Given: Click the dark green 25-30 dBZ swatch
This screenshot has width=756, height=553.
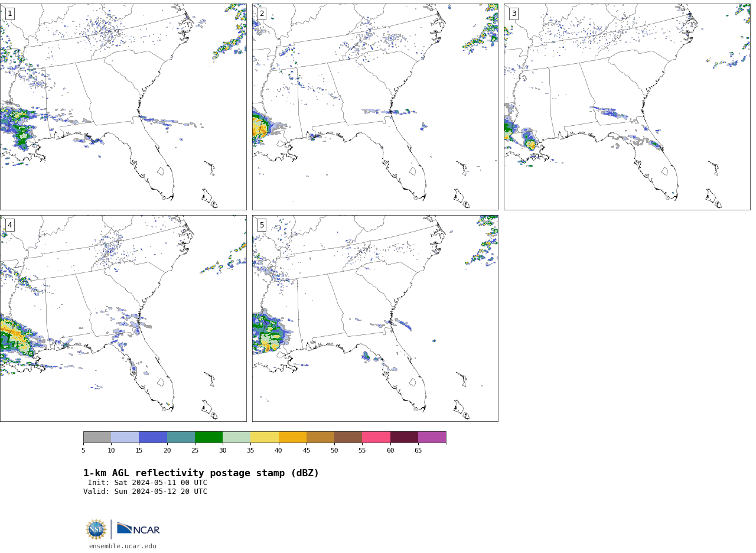Looking at the screenshot, I should pyautogui.click(x=209, y=437).
